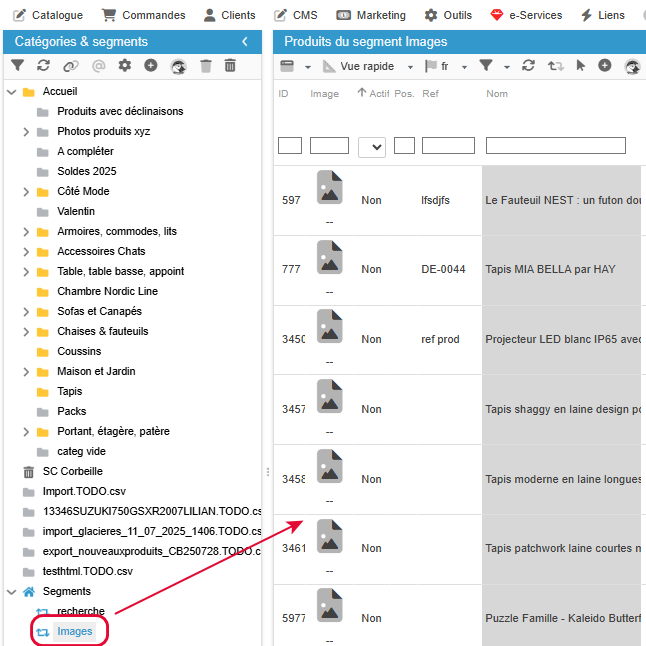This screenshot has width=646, height=646.
Task: Refresh the category tree
Action: [43, 66]
